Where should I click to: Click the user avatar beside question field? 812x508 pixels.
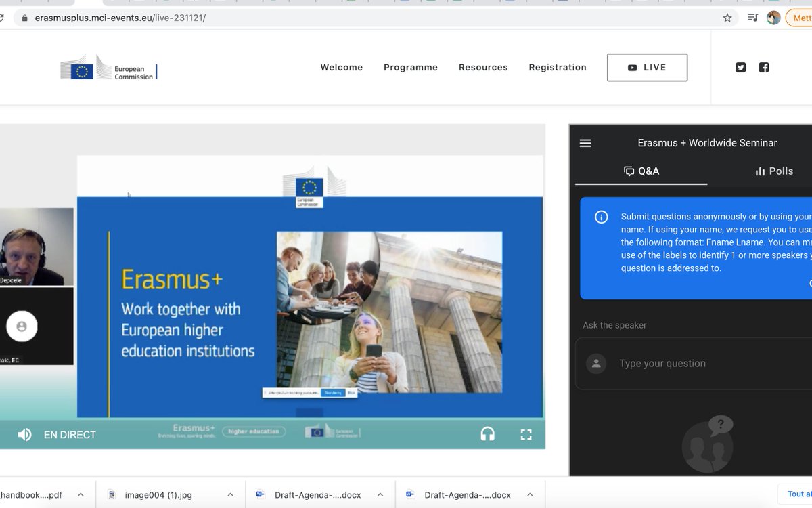[596, 363]
